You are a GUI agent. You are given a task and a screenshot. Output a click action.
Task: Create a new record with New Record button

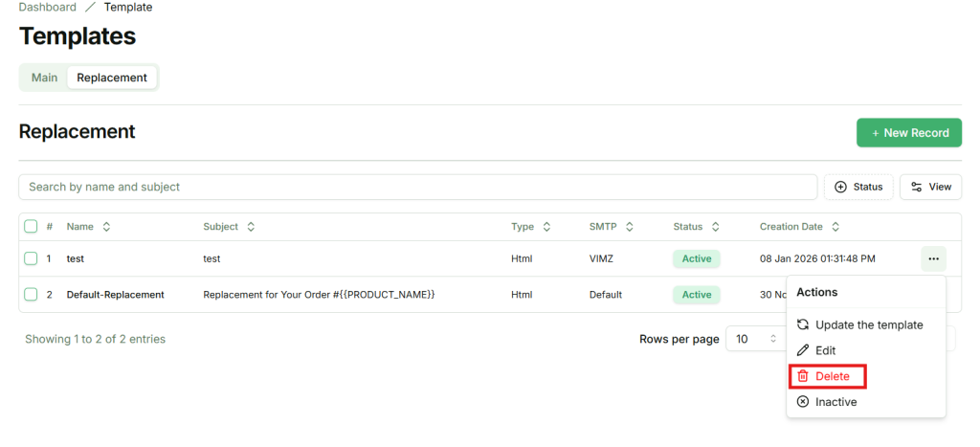click(909, 133)
